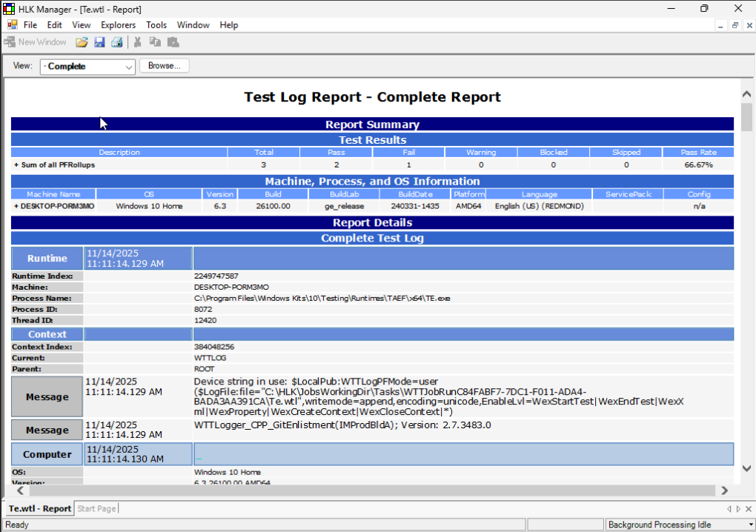Save the report with the Save icon
756x532 pixels.
[x=99, y=41]
